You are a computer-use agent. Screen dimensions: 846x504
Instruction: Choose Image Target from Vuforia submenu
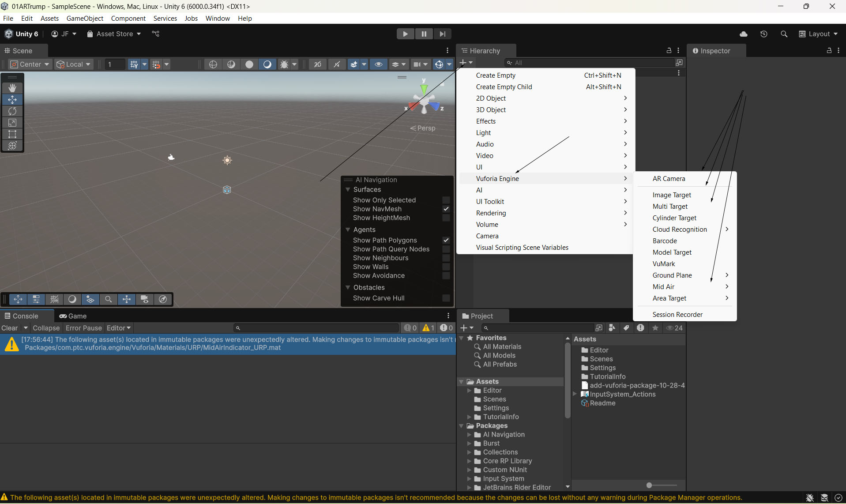[672, 195]
